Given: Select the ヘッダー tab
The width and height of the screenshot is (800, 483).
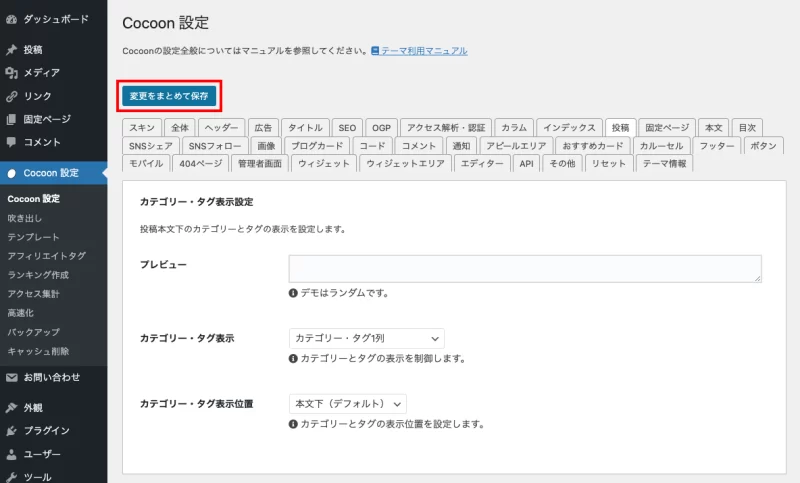Looking at the screenshot, I should [220, 128].
